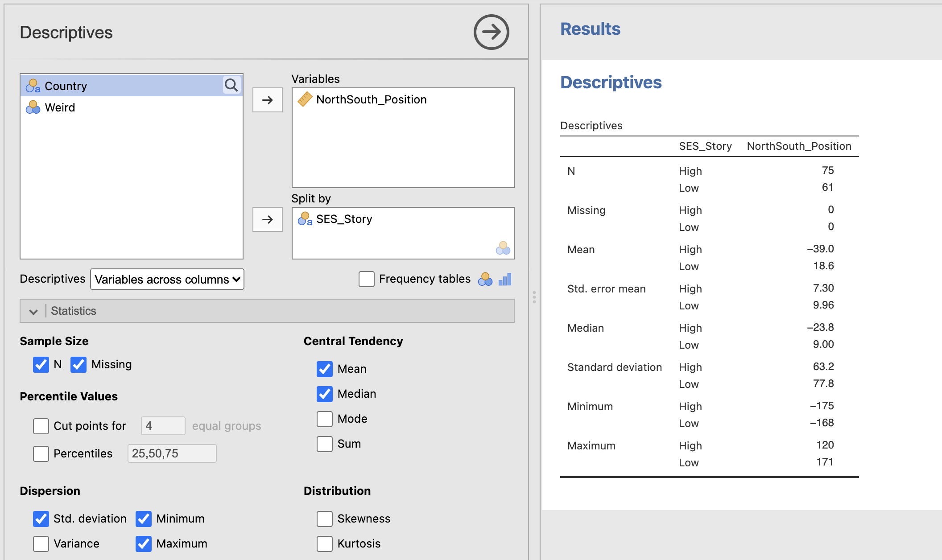Viewport: 942px width, 560px height.
Task: Collapse the Statistics section chevron
Action: 33,311
